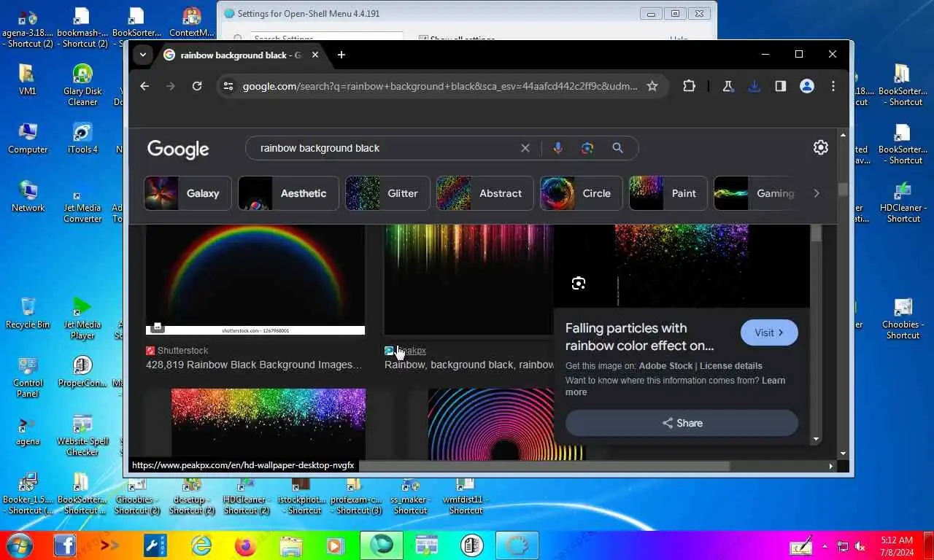Open new tab with plus button

[x=341, y=55]
